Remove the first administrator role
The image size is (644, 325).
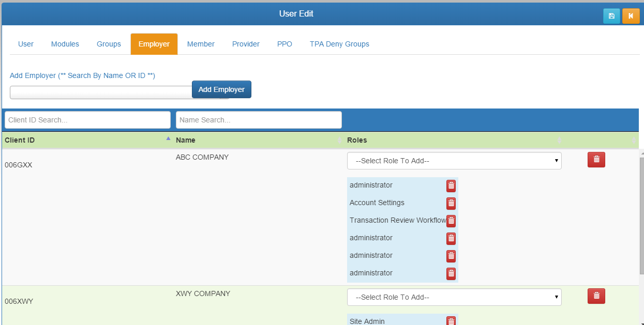[x=451, y=185]
